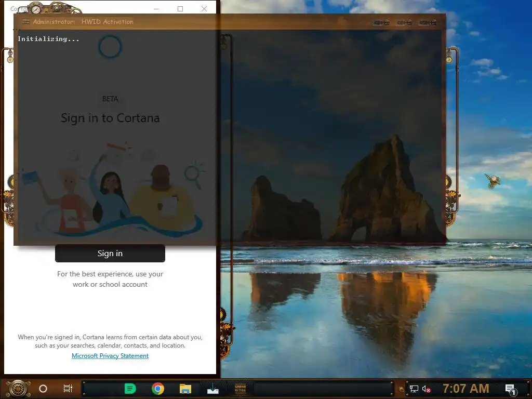Click the "work or school account" text
The image size is (532, 399).
(110, 284)
